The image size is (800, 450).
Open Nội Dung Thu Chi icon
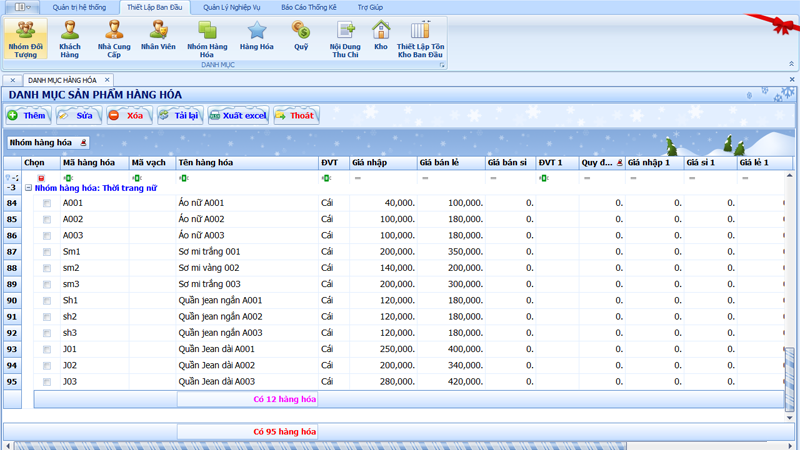tap(345, 39)
